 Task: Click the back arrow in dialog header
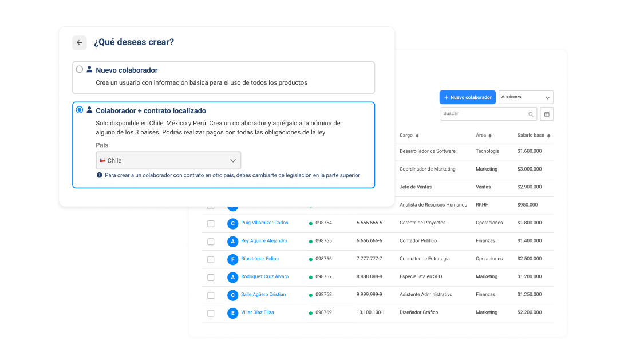(80, 42)
